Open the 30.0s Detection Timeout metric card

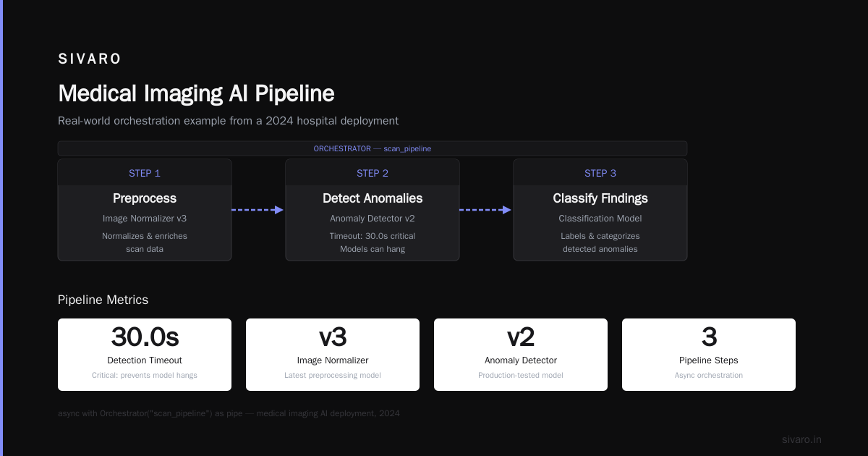145,355
